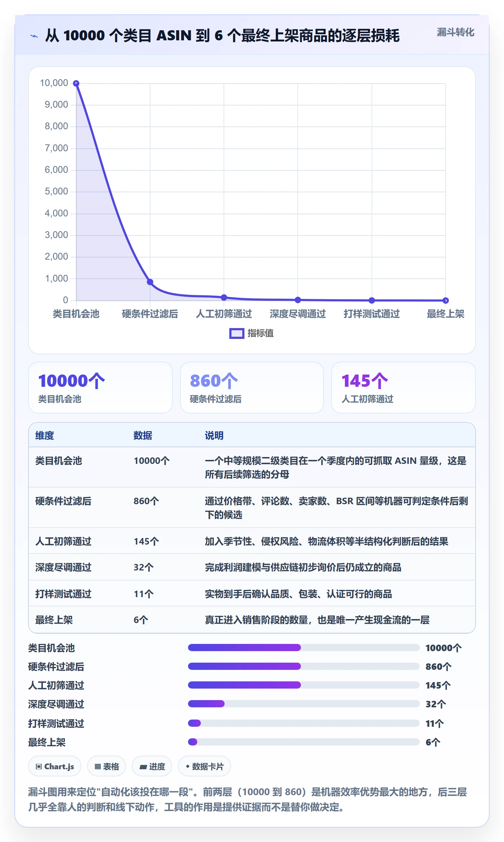Click the table row label 深度尽调通过

point(63,567)
